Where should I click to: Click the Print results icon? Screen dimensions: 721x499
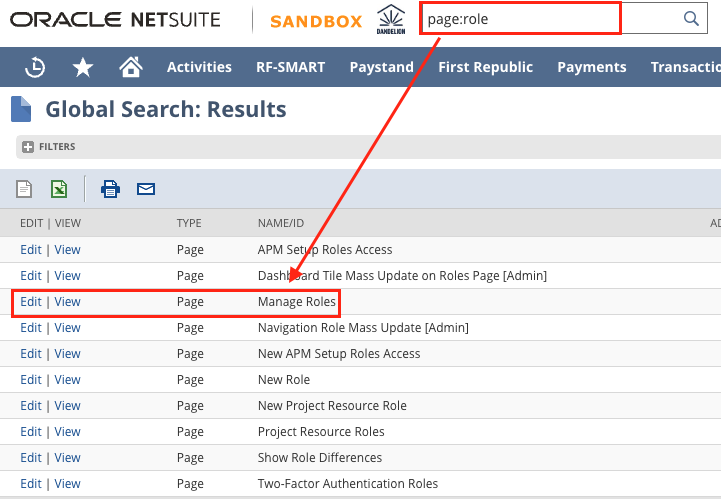[x=110, y=188]
